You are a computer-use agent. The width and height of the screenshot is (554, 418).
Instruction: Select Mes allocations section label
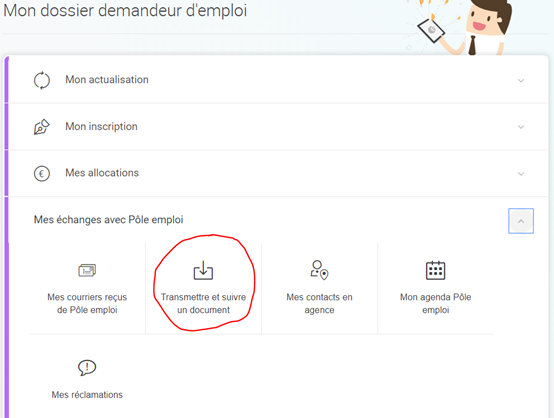[x=102, y=173]
